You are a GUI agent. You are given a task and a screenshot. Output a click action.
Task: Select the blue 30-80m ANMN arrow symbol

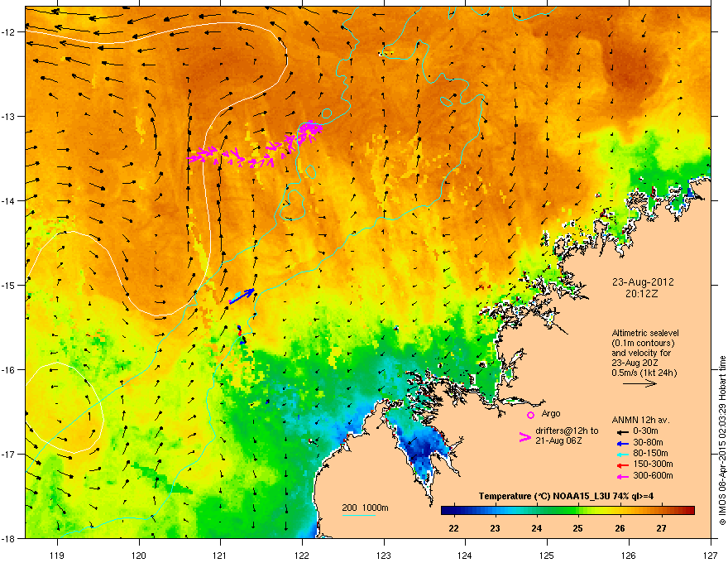[622, 443]
